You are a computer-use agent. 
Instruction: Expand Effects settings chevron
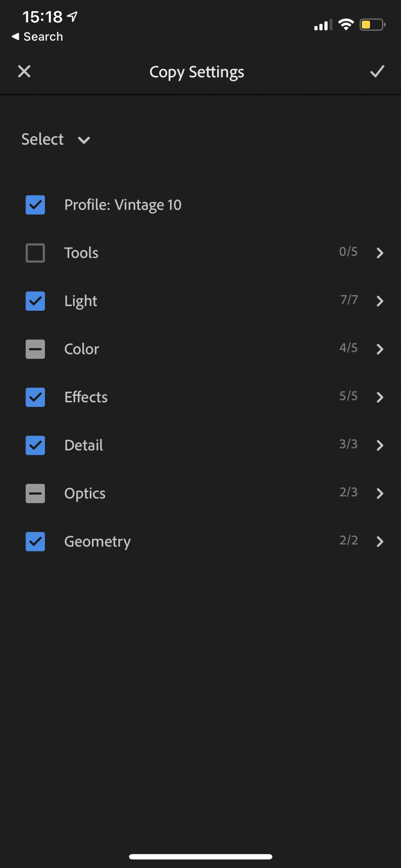click(380, 397)
